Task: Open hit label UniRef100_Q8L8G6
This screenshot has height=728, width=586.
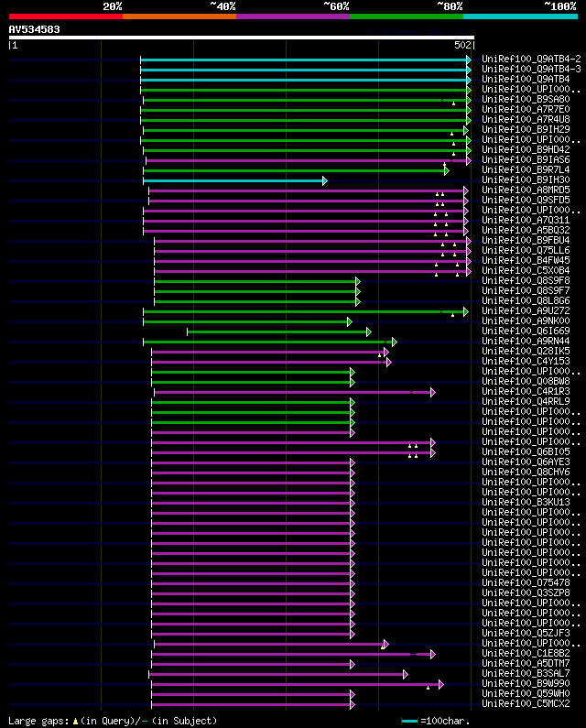Action: (526, 300)
